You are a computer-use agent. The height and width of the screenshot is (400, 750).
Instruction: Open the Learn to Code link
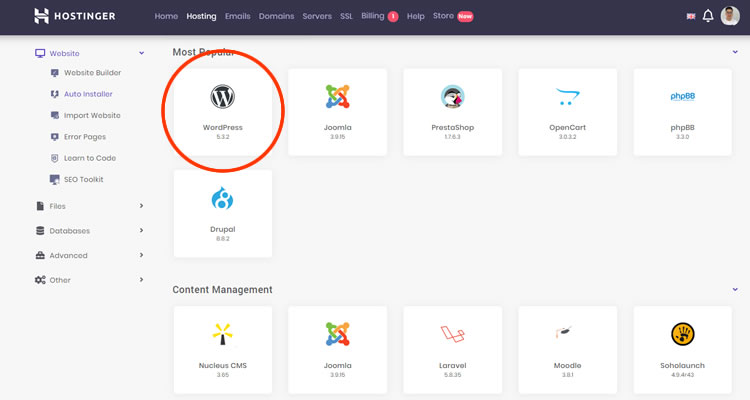pos(90,158)
